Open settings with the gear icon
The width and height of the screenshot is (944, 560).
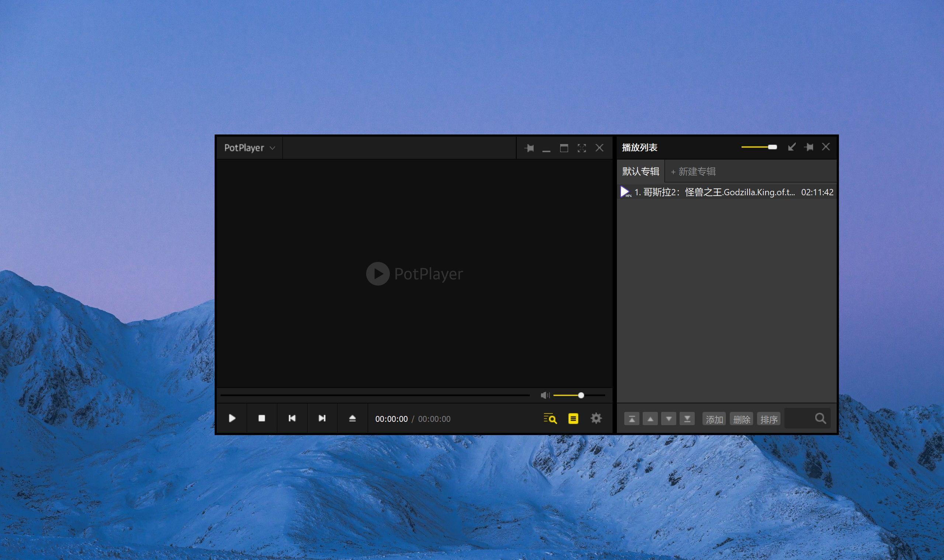[x=596, y=418]
